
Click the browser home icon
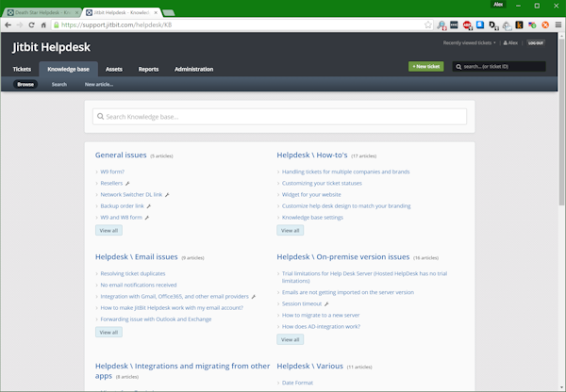click(x=43, y=24)
